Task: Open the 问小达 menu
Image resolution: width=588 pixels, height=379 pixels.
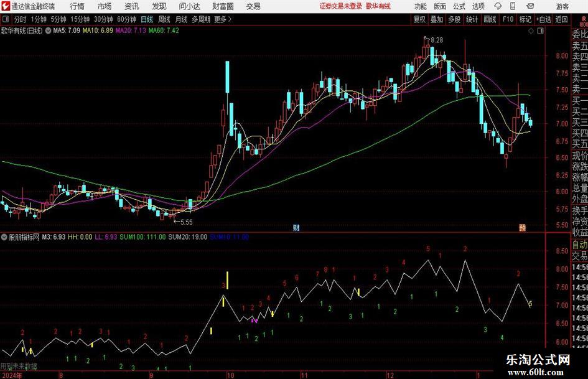Action: point(189,6)
